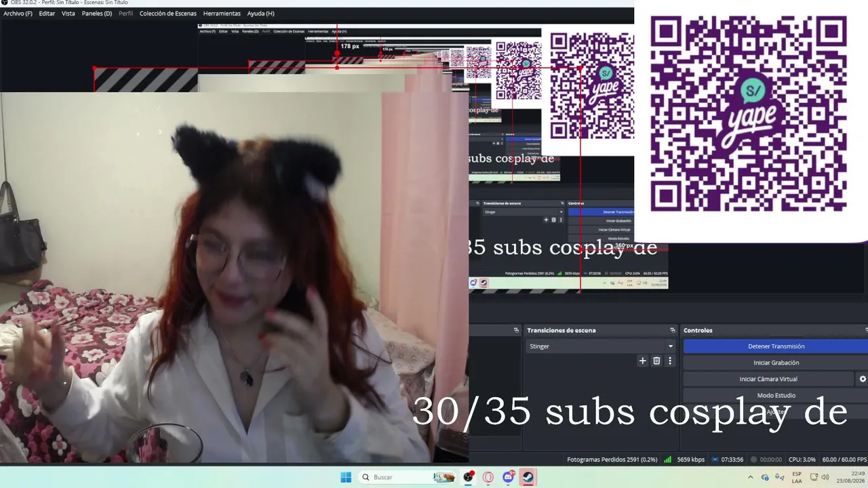
Task: Open the Herramientas menu
Action: click(222, 14)
